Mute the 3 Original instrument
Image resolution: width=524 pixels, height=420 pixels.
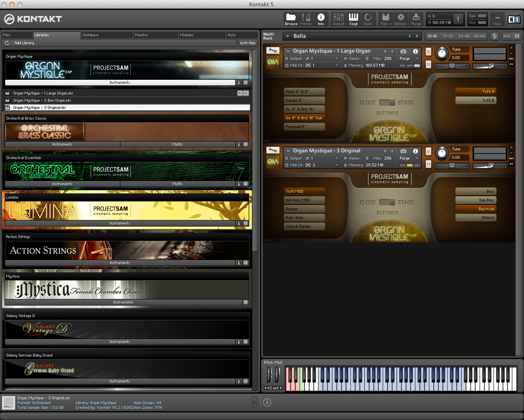tap(428, 164)
